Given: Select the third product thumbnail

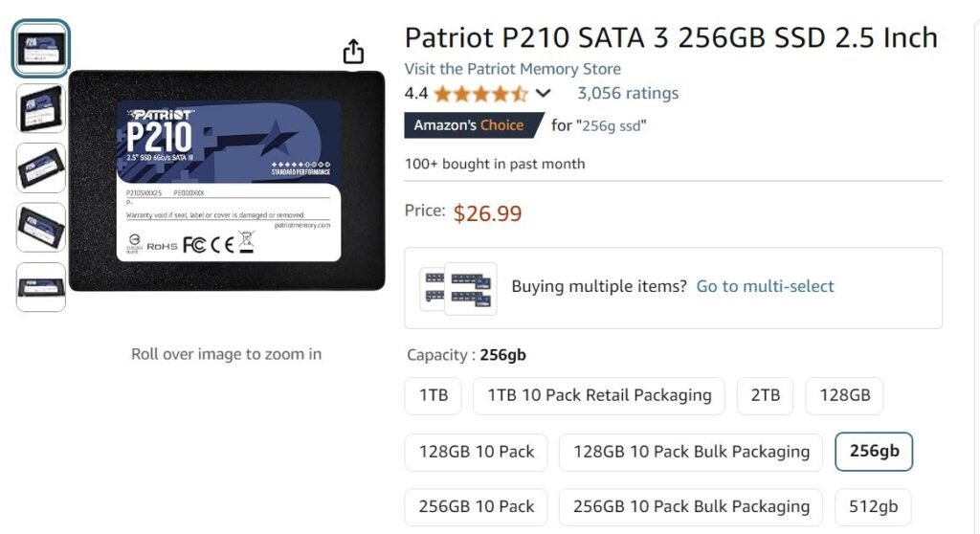Looking at the screenshot, I should 40,167.
